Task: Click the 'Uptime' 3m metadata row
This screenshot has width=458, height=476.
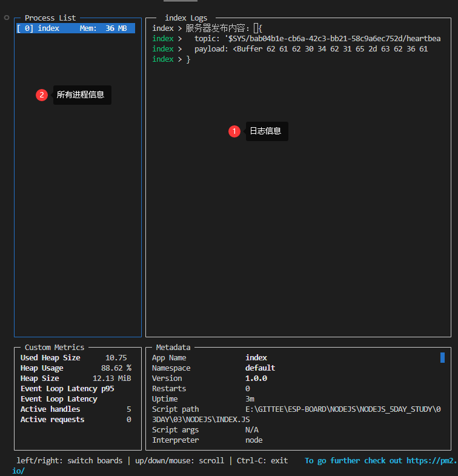Action: point(203,399)
